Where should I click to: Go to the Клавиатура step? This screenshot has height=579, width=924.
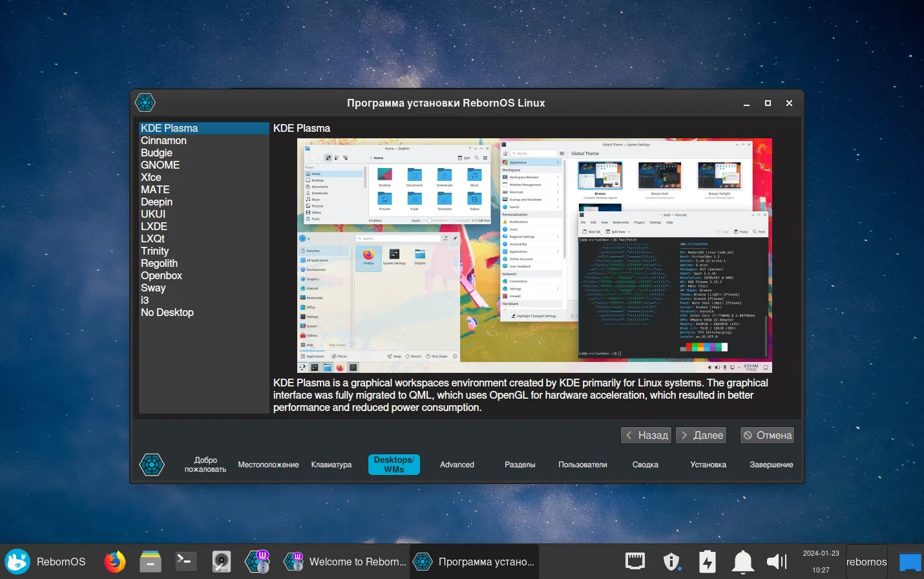(331, 465)
